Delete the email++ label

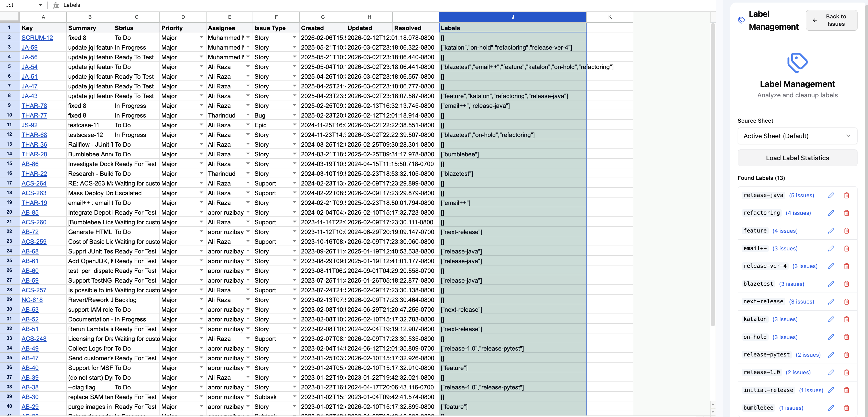847,248
